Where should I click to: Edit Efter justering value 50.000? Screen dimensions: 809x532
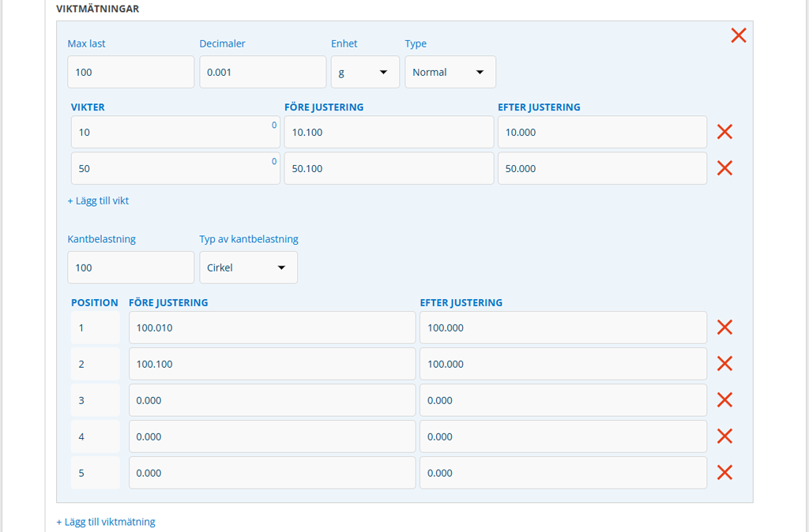coord(602,168)
